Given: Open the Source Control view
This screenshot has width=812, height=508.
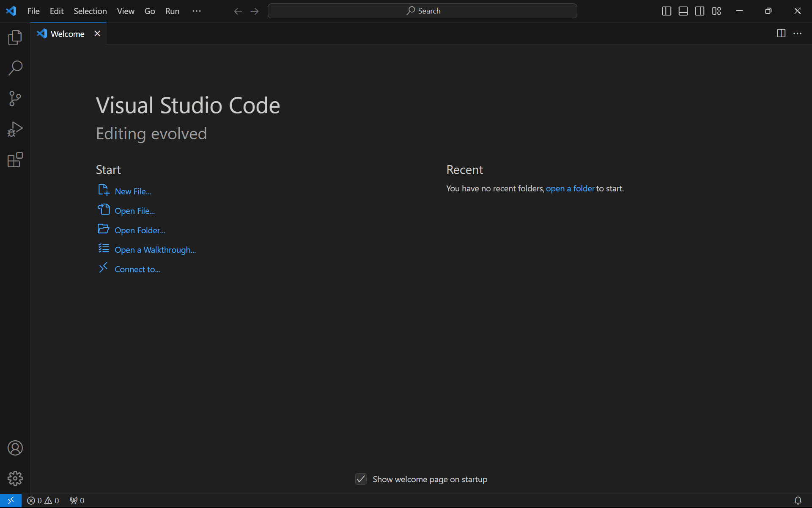Looking at the screenshot, I should pos(15,98).
